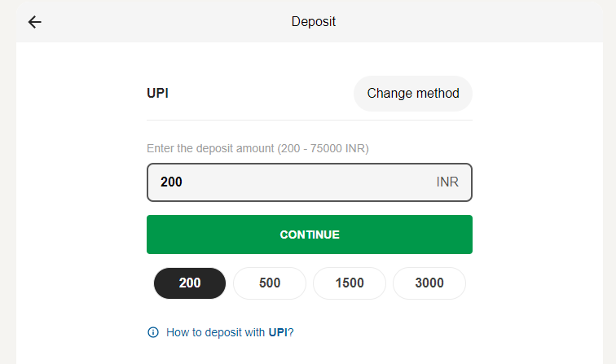Click the typed 200 value in the amount box
616x364 pixels.
171,182
